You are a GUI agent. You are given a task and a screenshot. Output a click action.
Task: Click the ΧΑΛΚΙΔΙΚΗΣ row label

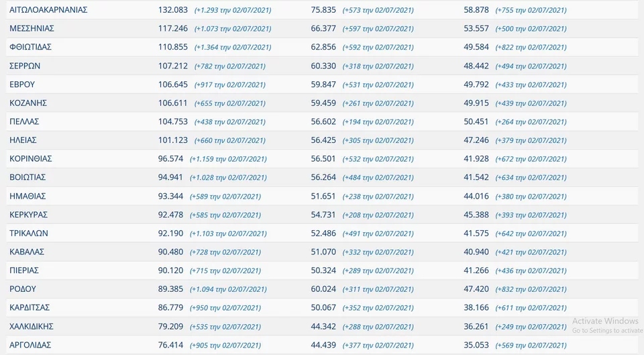[32, 326]
